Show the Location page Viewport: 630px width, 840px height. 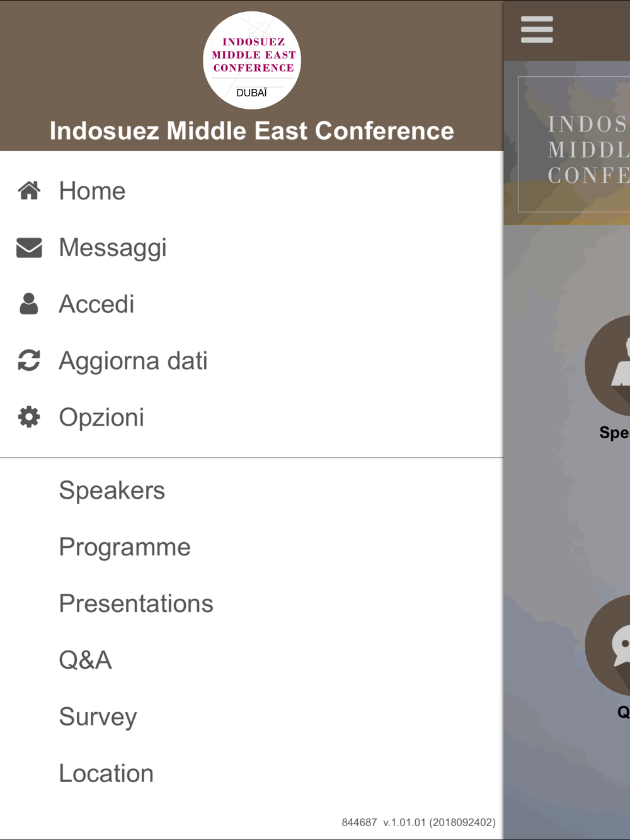(x=251, y=774)
